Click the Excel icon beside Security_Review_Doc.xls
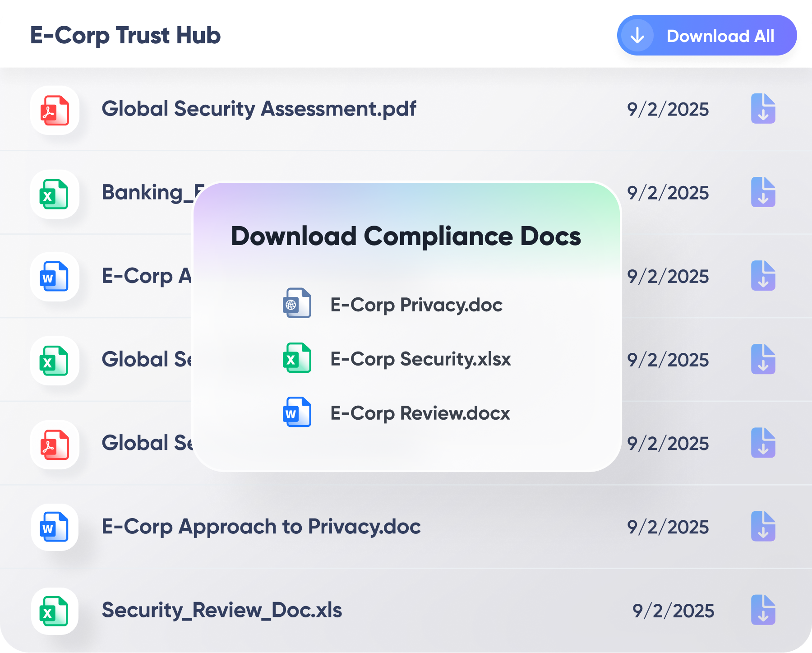Viewport: 812px width, 653px height. [x=55, y=611]
